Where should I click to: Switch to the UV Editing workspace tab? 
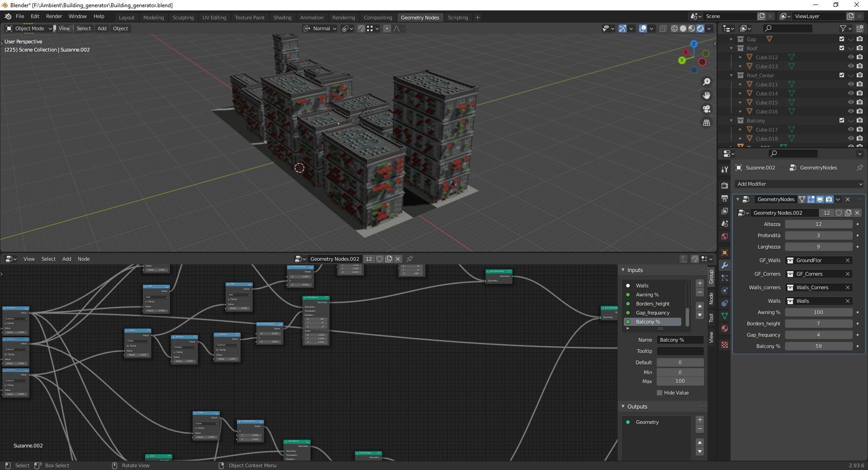pyautogui.click(x=214, y=18)
